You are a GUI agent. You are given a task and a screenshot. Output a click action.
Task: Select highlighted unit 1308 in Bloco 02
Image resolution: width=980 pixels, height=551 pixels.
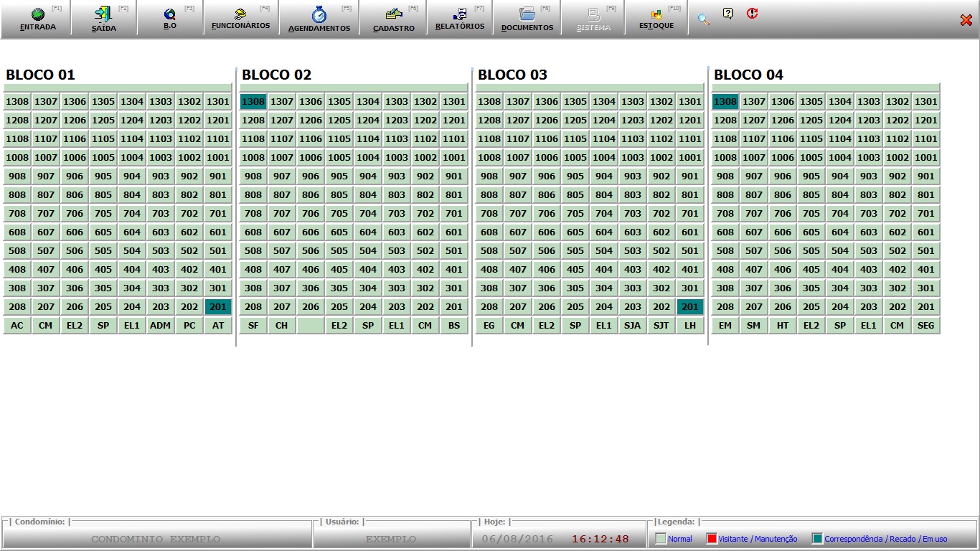[x=253, y=102]
